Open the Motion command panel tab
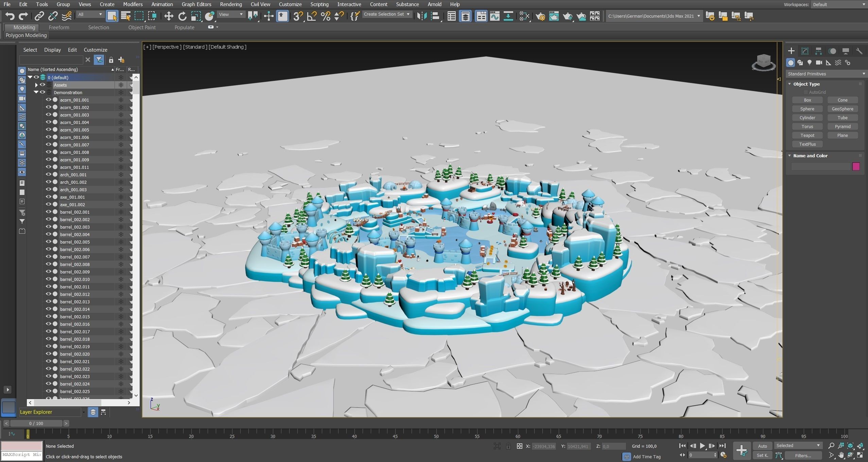The height and width of the screenshot is (462, 868). [832, 51]
